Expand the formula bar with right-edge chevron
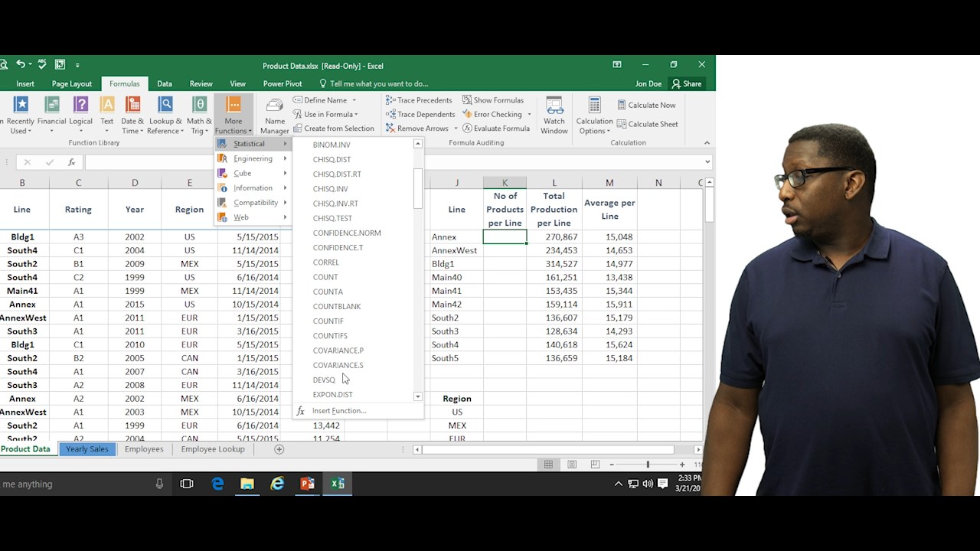The image size is (980, 551). [x=707, y=162]
